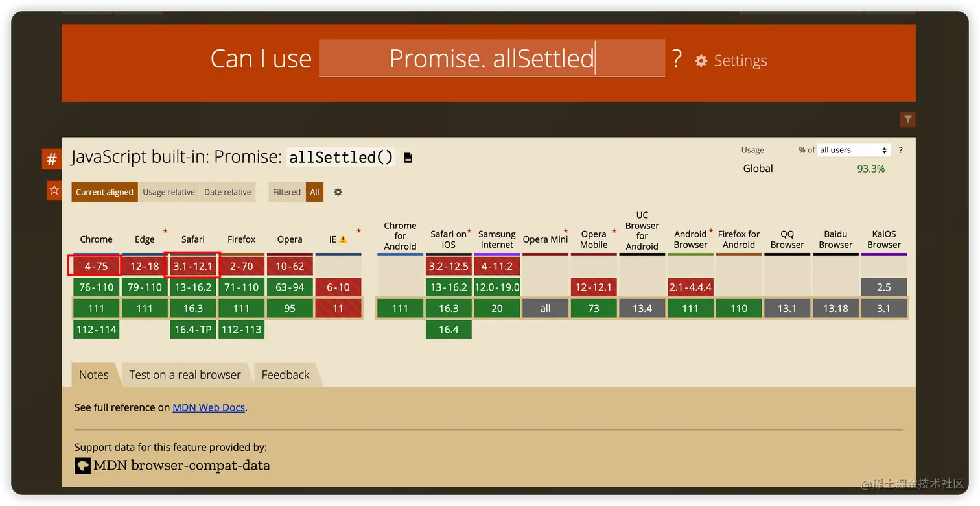Click the Safari on iOS header
The image size is (980, 506).
449,239
